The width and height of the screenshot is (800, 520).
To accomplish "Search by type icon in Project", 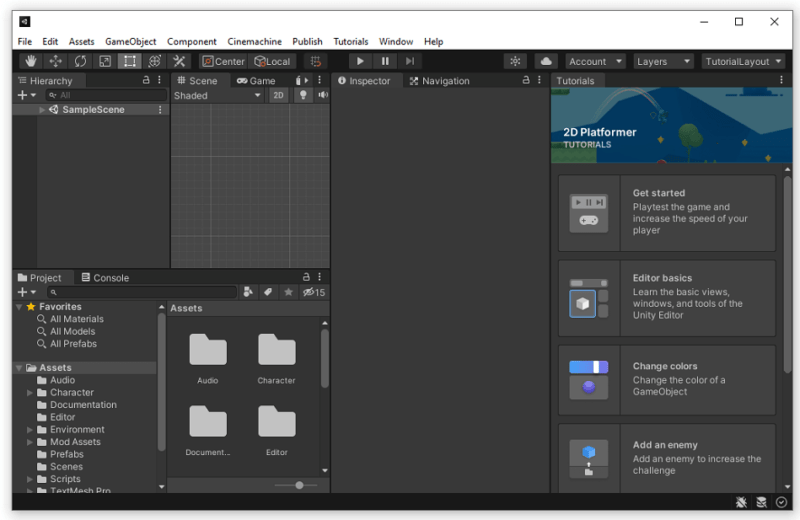I will (x=248, y=292).
